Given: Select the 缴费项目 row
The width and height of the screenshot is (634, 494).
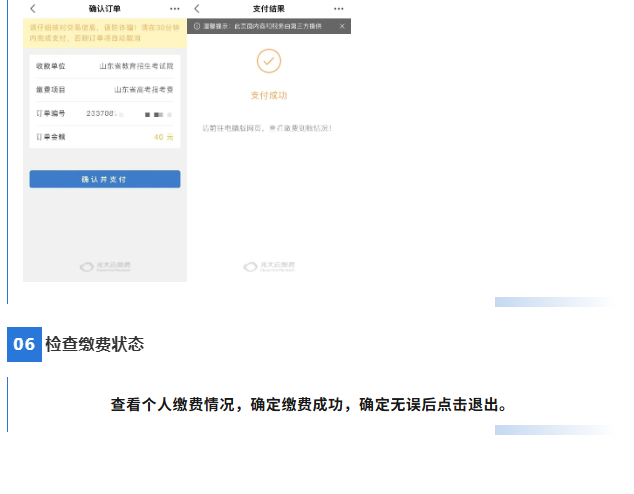Looking at the screenshot, I should [x=104, y=90].
